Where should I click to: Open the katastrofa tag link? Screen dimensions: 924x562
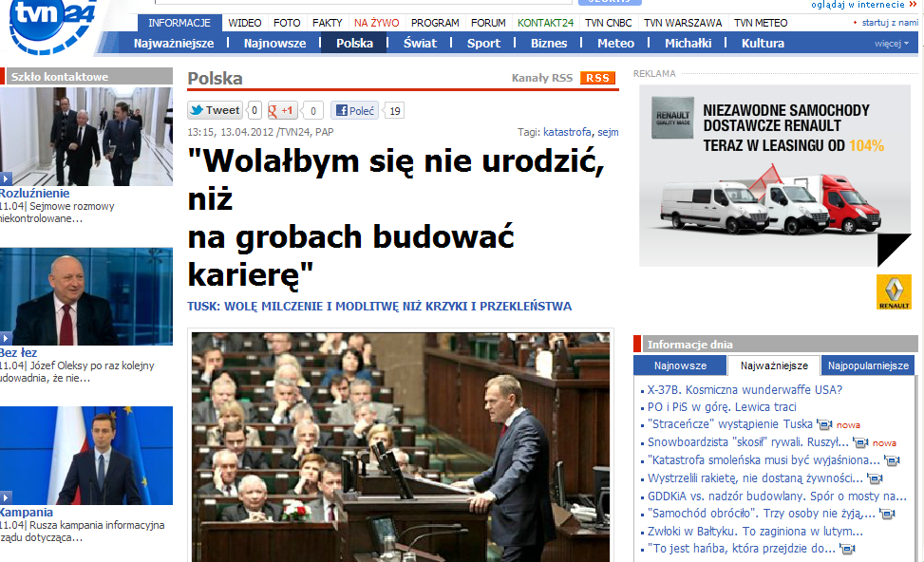coord(567,132)
